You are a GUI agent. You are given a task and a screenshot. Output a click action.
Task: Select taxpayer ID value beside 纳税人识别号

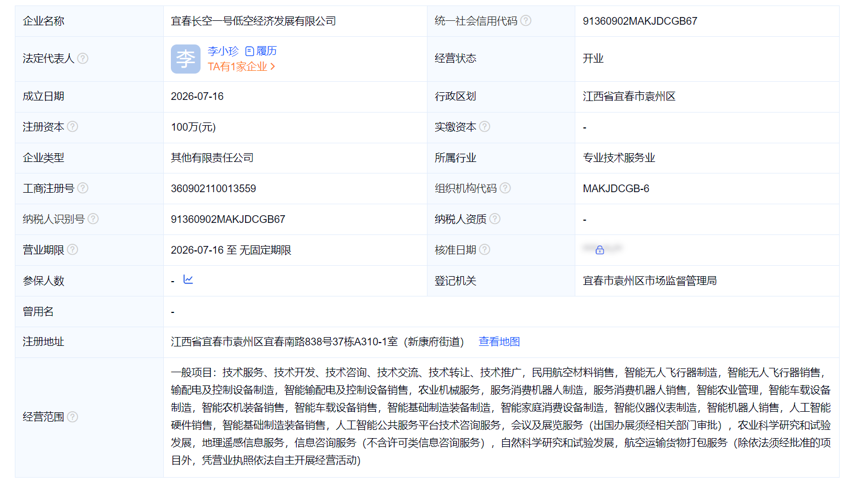[x=228, y=219]
